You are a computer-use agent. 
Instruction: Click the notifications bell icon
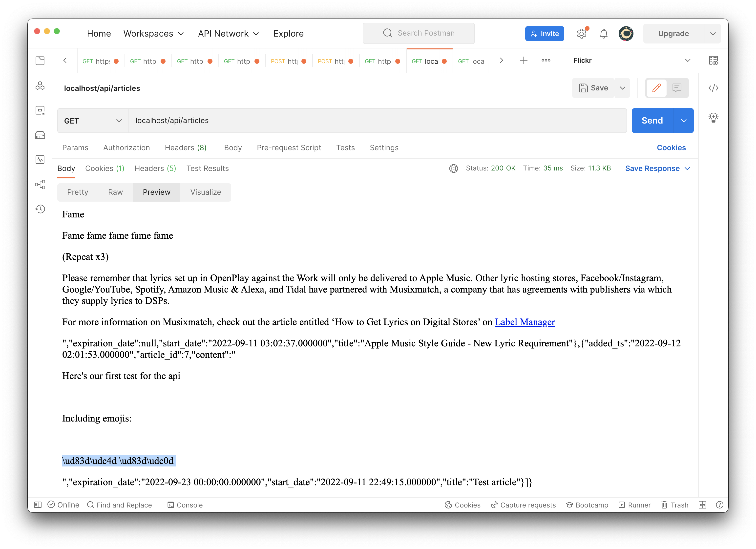(604, 34)
